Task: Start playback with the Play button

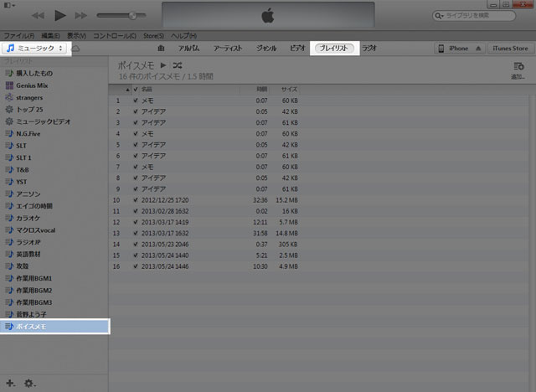Action: coord(60,15)
